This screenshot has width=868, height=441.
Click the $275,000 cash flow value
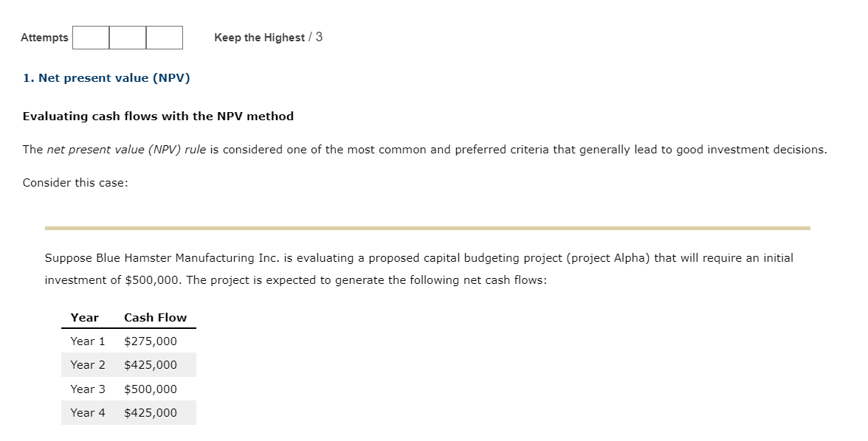tap(151, 341)
